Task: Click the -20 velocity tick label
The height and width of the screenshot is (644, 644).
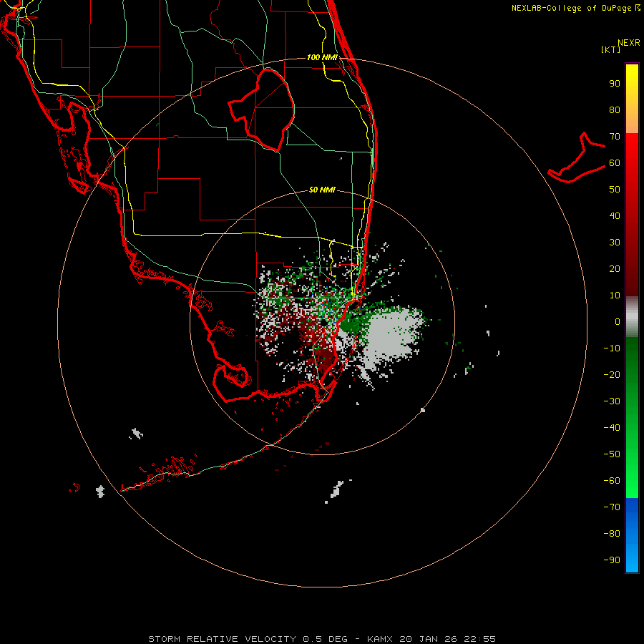Action: (612, 375)
